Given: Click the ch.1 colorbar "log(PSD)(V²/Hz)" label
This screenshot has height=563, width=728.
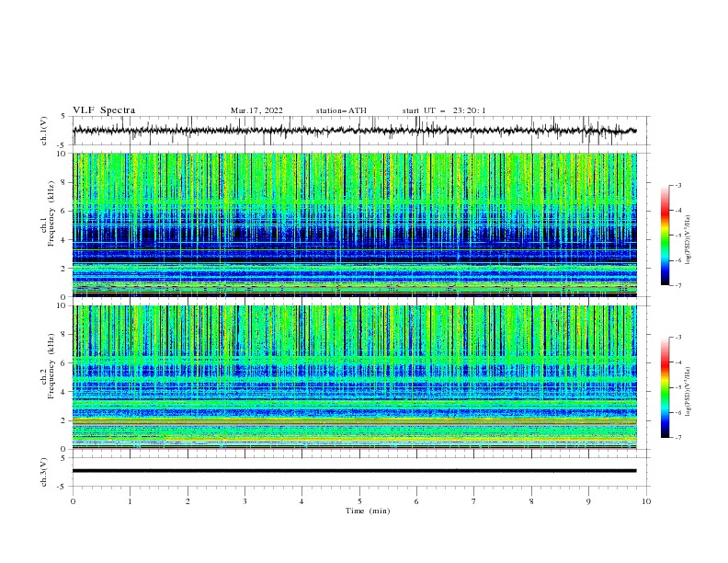Looking at the screenshot, I should pos(688,240).
